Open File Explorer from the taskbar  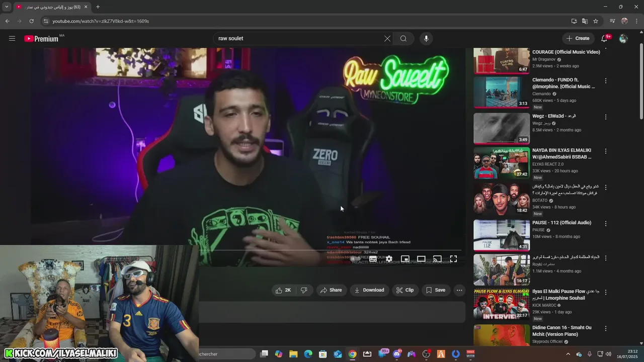293,354
